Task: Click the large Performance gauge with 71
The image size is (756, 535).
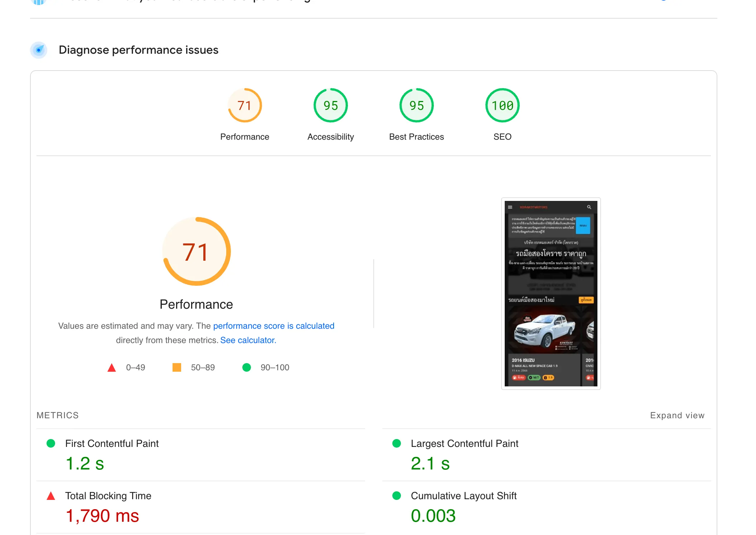Action: [x=196, y=251]
